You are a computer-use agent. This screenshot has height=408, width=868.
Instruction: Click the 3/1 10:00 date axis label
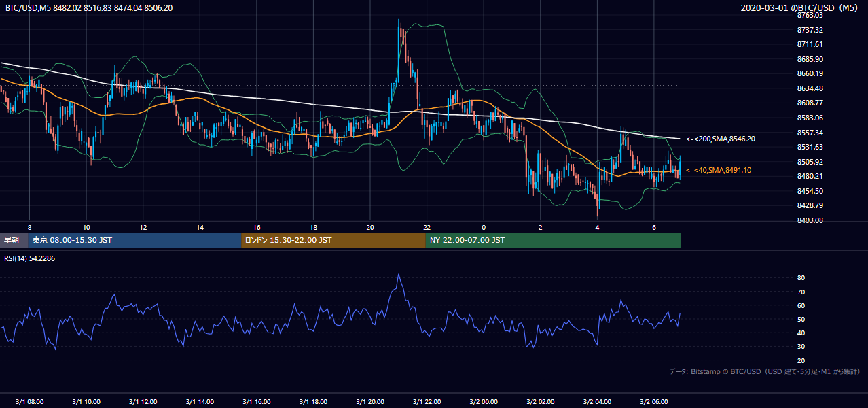point(86,401)
